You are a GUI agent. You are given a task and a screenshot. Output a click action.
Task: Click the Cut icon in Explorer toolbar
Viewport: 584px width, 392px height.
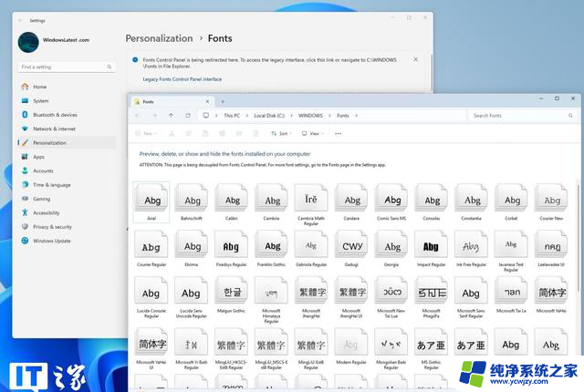[172, 133]
